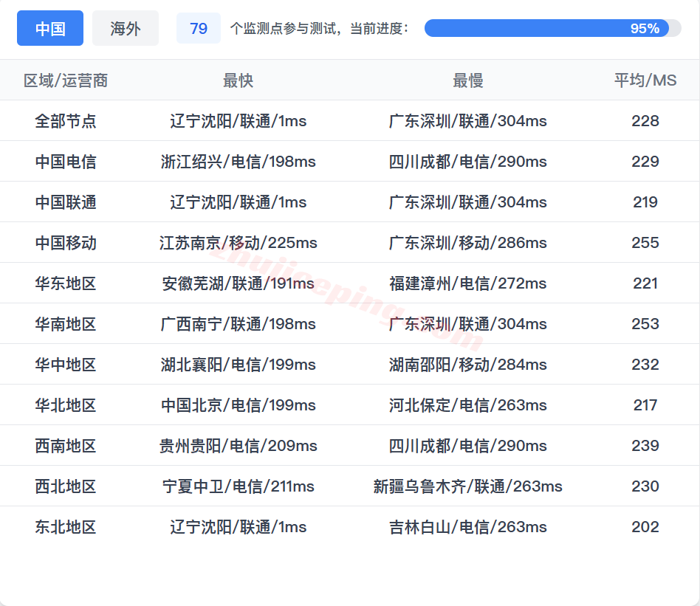This screenshot has height=606, width=700.
Task: Click average value 219 for 中国联通
Action: (645, 202)
